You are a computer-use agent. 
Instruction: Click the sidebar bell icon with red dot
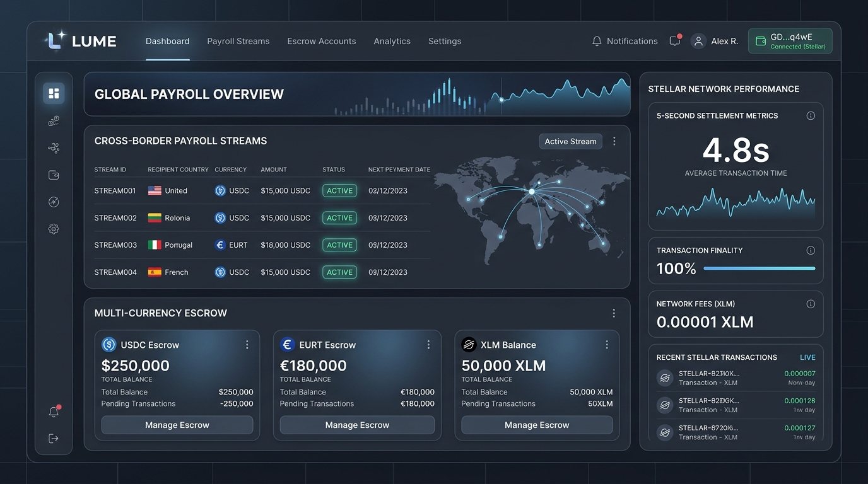click(x=54, y=412)
